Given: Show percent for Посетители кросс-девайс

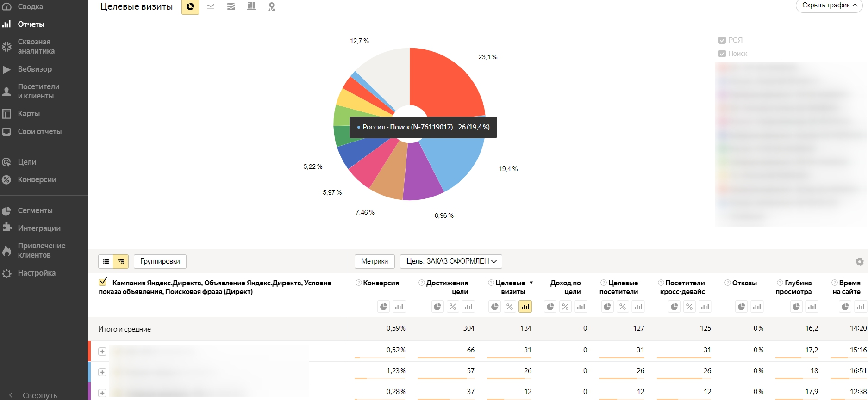Looking at the screenshot, I should (x=689, y=306).
